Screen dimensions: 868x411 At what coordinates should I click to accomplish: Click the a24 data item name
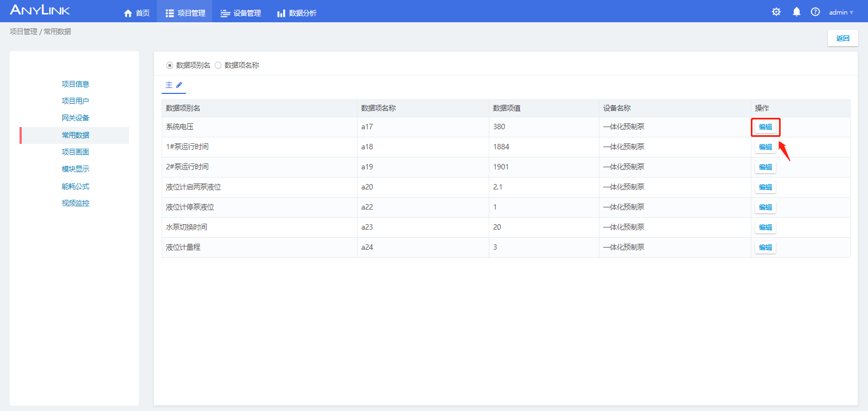367,247
